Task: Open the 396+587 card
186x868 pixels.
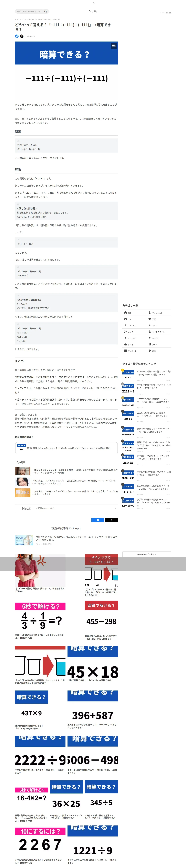Action: [x=93, y=710]
